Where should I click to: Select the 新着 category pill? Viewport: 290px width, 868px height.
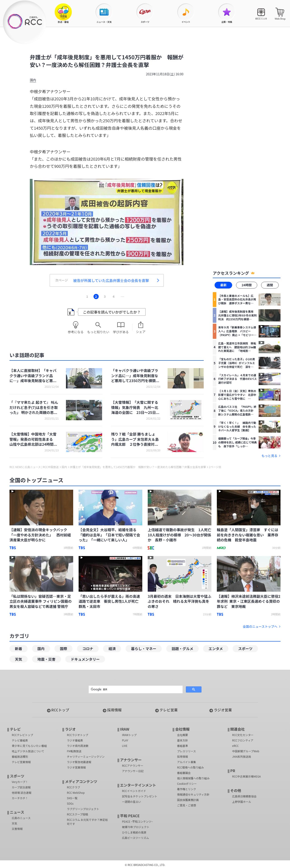19,649
